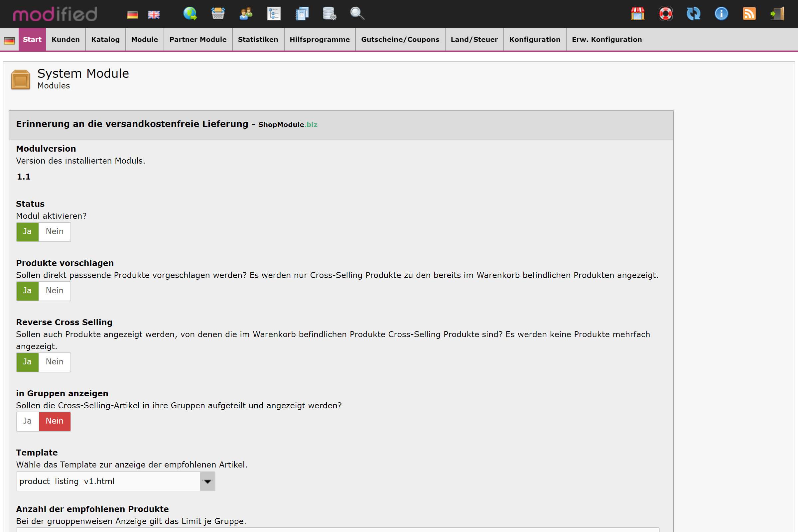Open the lifebuoy support icon
The image size is (798, 532).
coord(665,14)
